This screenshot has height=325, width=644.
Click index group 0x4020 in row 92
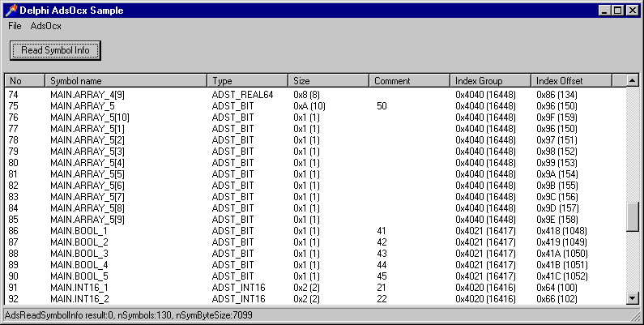(485, 299)
